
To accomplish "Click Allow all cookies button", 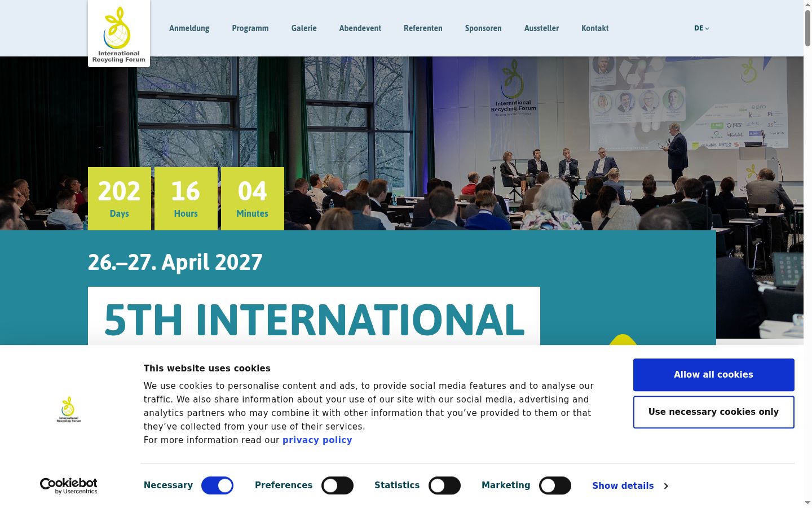I will click(x=714, y=375).
